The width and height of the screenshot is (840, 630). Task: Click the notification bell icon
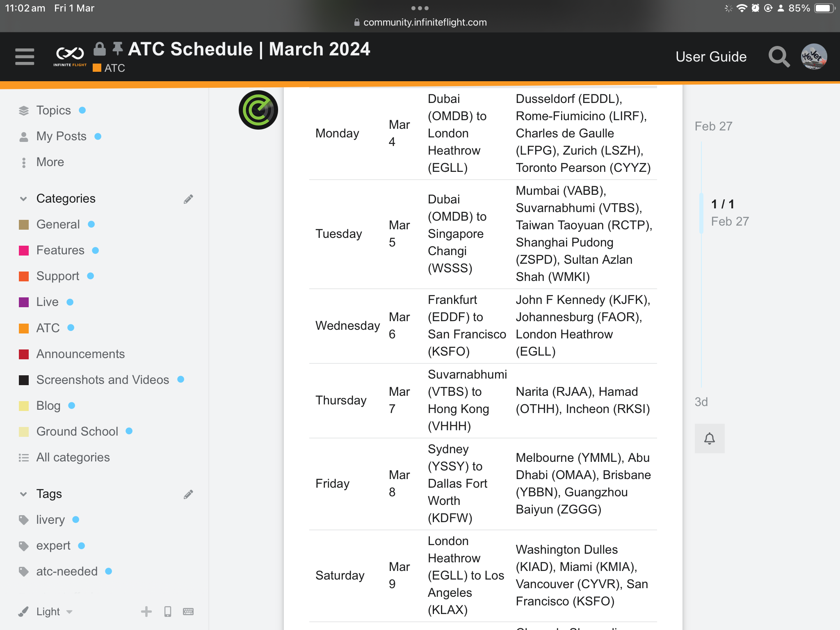tap(709, 438)
